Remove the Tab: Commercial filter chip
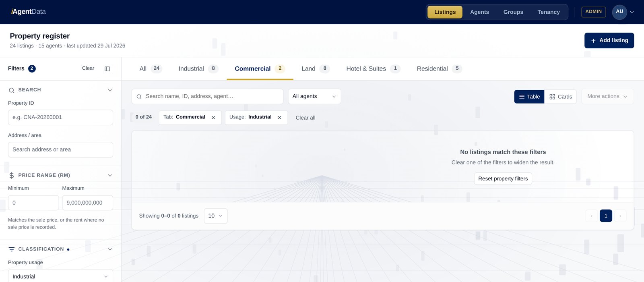 point(213,118)
